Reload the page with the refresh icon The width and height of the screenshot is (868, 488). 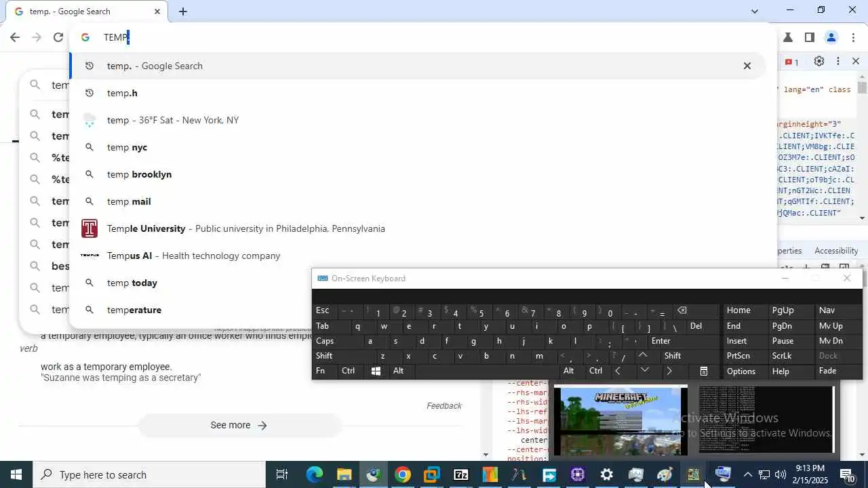pyautogui.click(x=58, y=37)
